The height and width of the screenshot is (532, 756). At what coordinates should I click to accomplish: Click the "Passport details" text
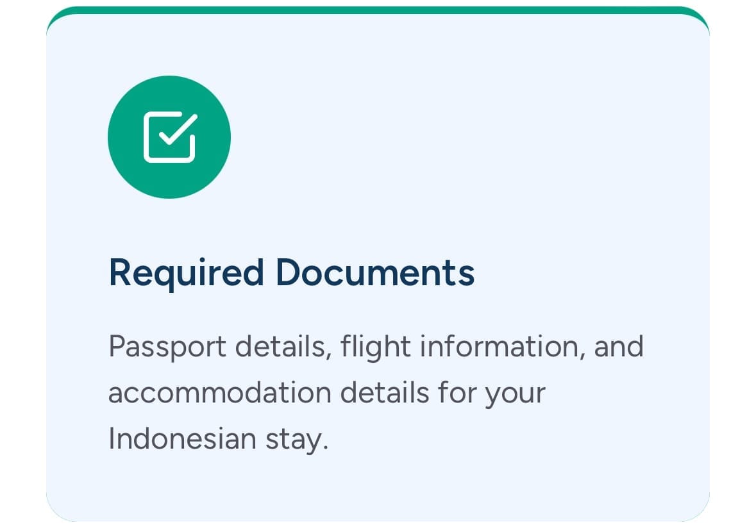pos(219,347)
